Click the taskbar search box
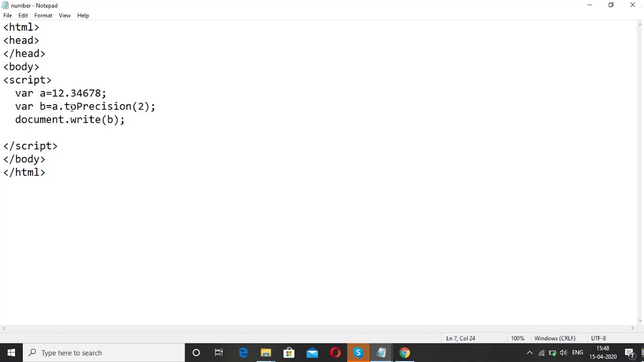Viewport: 644px width, 362px height. click(x=104, y=353)
